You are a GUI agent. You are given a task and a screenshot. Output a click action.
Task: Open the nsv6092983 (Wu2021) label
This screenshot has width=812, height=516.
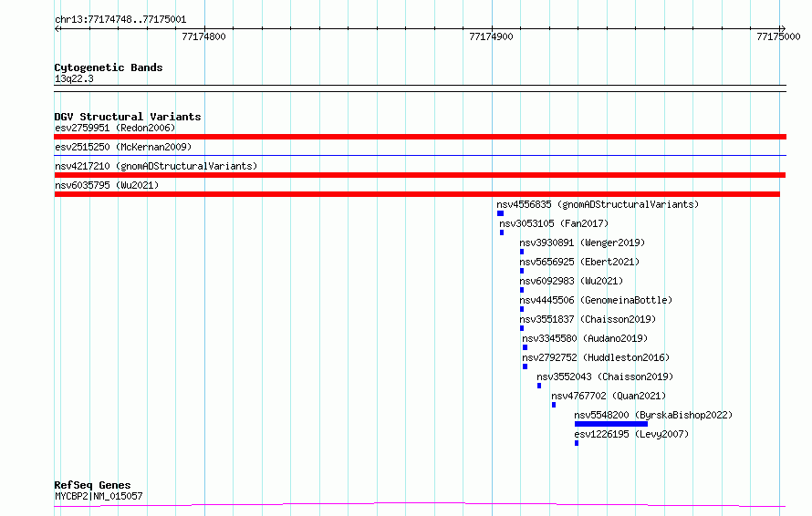pos(571,281)
